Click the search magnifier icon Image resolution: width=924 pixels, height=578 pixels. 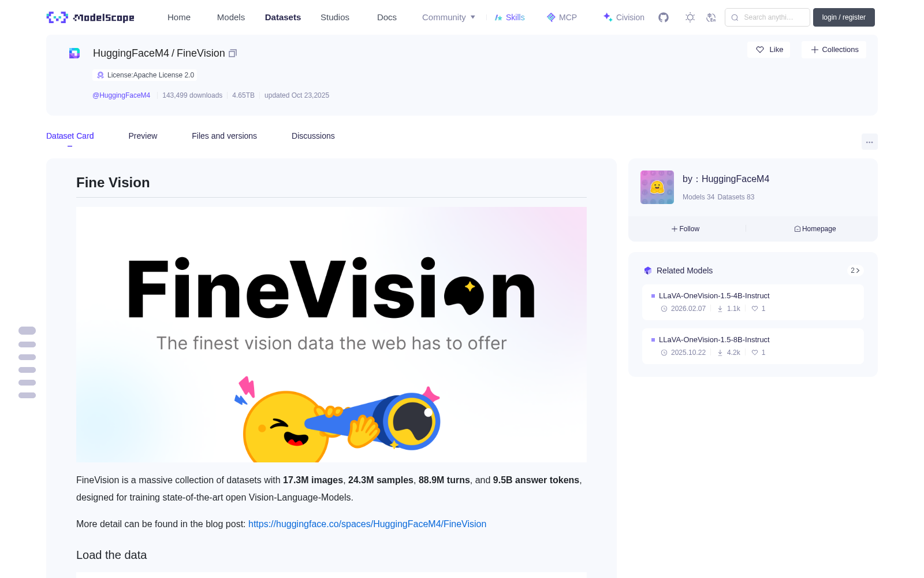point(735,17)
